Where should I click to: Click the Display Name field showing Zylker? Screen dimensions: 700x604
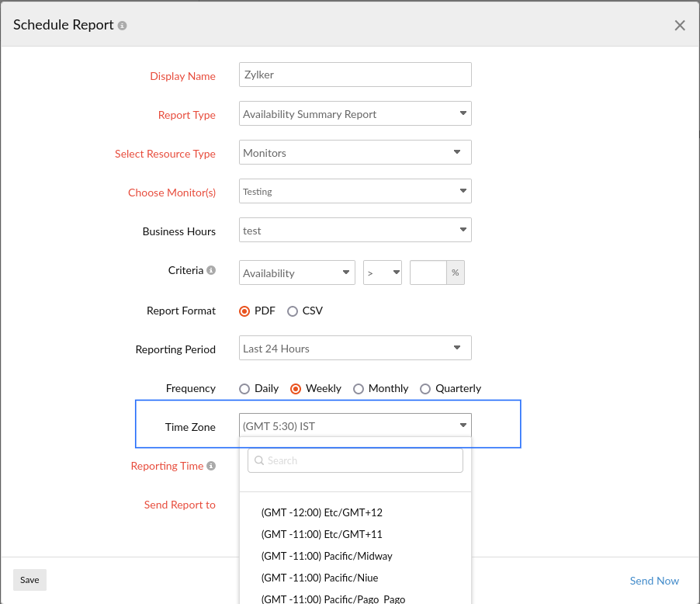click(x=355, y=75)
